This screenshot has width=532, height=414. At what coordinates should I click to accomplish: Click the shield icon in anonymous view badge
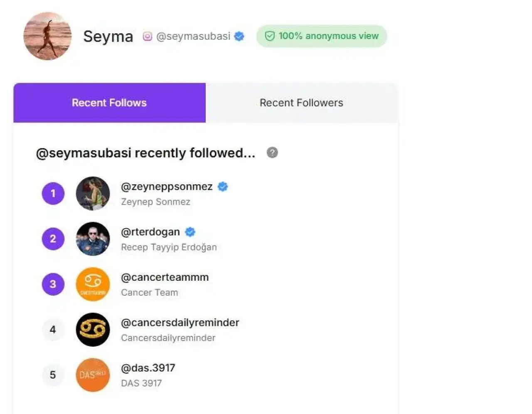(x=270, y=36)
